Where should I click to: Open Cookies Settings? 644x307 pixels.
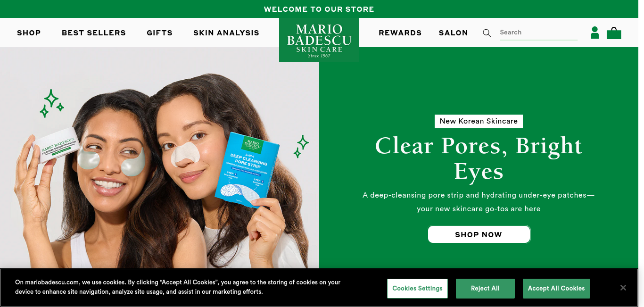[x=417, y=288]
